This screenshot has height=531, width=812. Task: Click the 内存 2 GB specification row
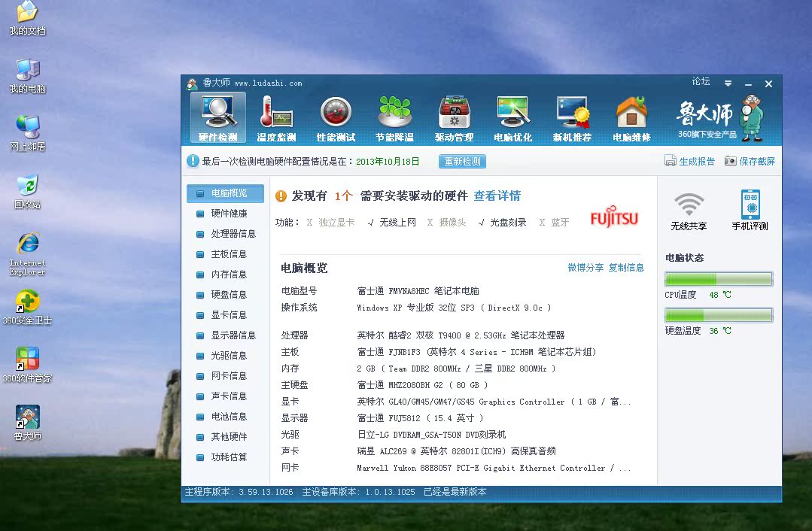[x=418, y=369]
